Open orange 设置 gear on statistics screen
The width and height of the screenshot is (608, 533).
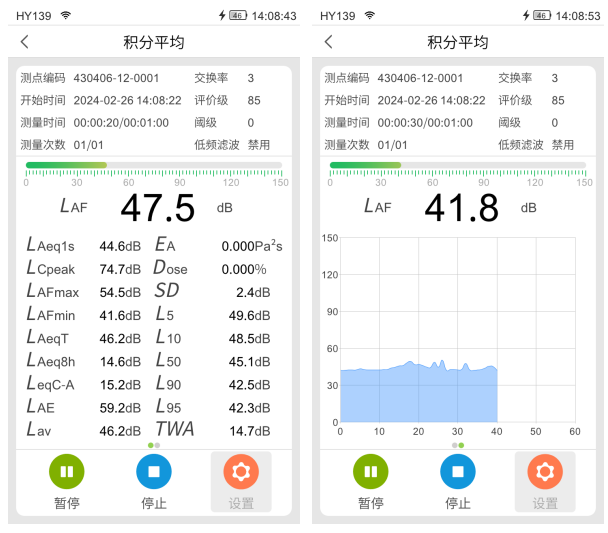point(240,471)
